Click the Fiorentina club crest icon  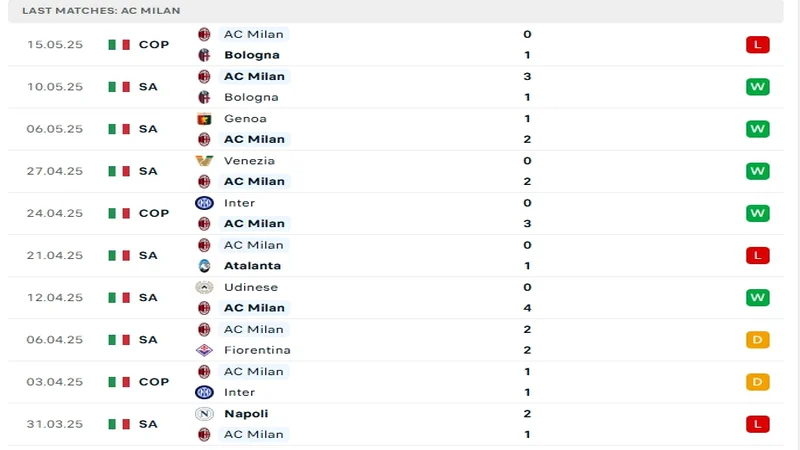[204, 350]
